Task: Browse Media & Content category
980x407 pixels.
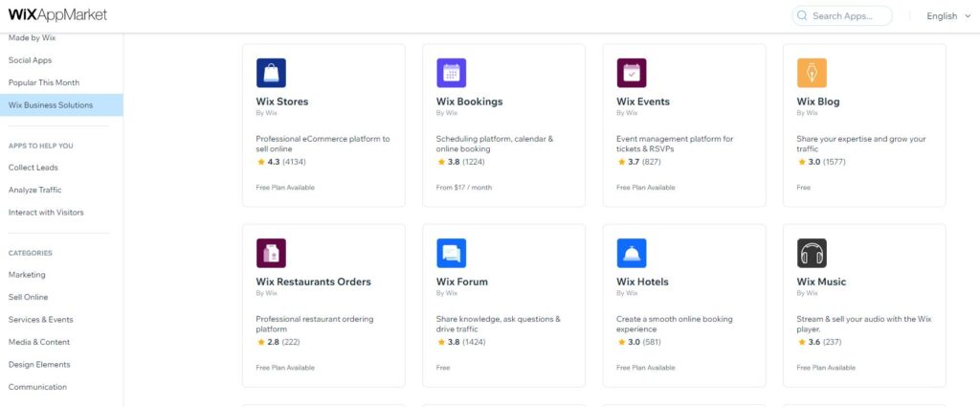Action: coord(38,342)
